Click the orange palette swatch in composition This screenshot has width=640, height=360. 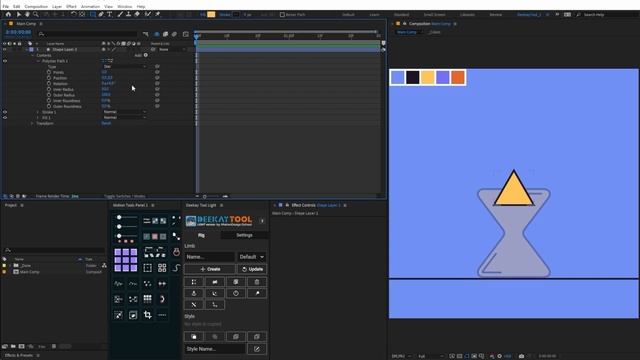[458, 77]
